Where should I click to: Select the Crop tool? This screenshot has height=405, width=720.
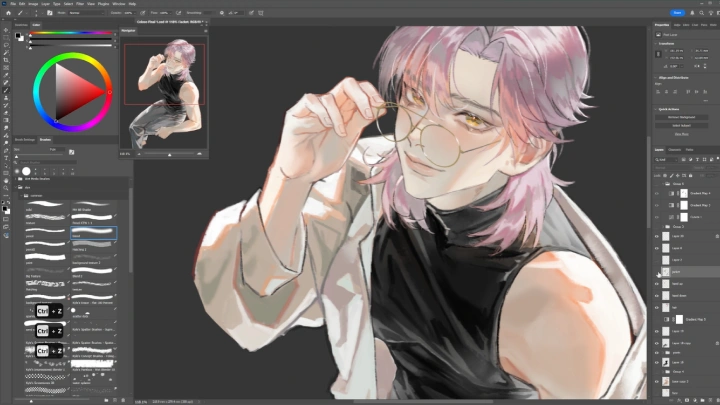(6, 60)
